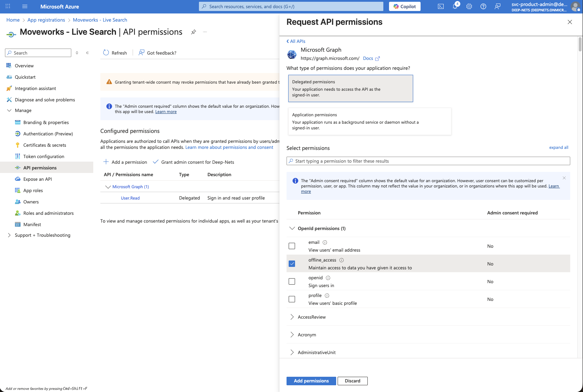Click the info icon next to offline_access
This screenshot has height=392, width=583.
point(342,260)
